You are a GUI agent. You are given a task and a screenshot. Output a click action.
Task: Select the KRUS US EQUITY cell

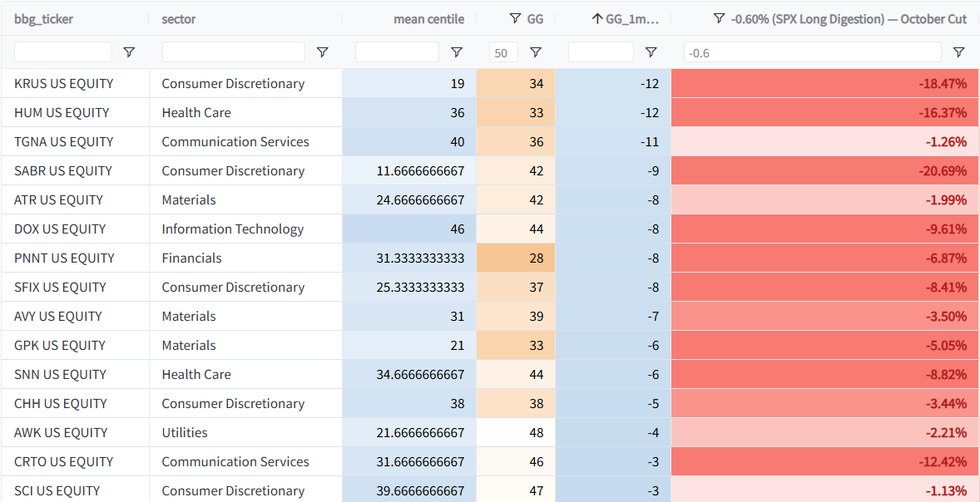[x=75, y=83]
